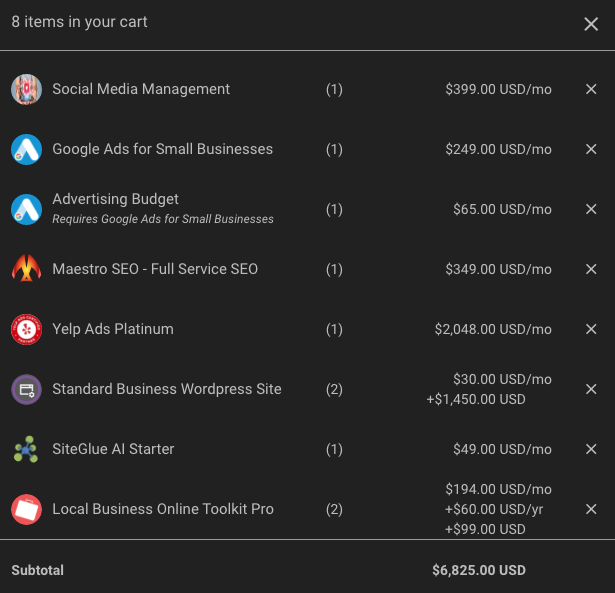Click quantity (2) for Local Business Online Toolkit Pro
This screenshot has height=593, width=615.
[x=334, y=509]
